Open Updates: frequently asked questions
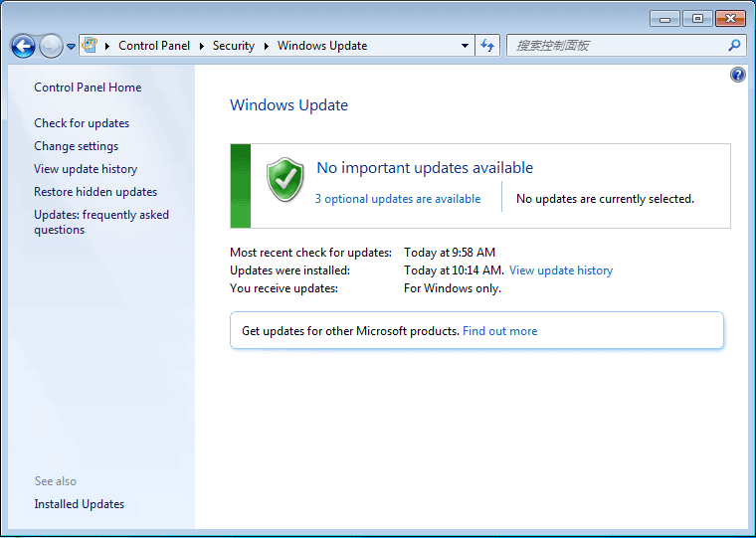The image size is (756, 538). click(101, 222)
